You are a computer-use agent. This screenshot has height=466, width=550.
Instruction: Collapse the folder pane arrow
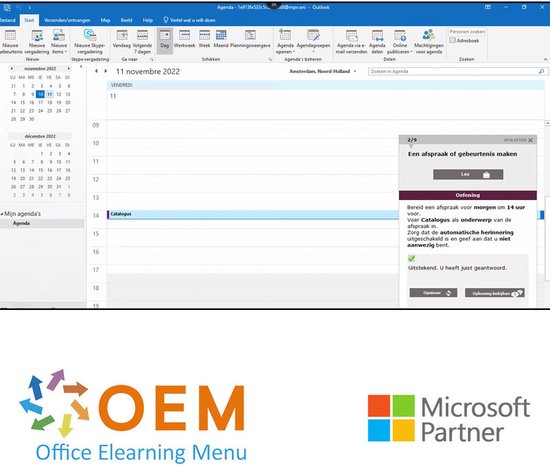coord(81,67)
